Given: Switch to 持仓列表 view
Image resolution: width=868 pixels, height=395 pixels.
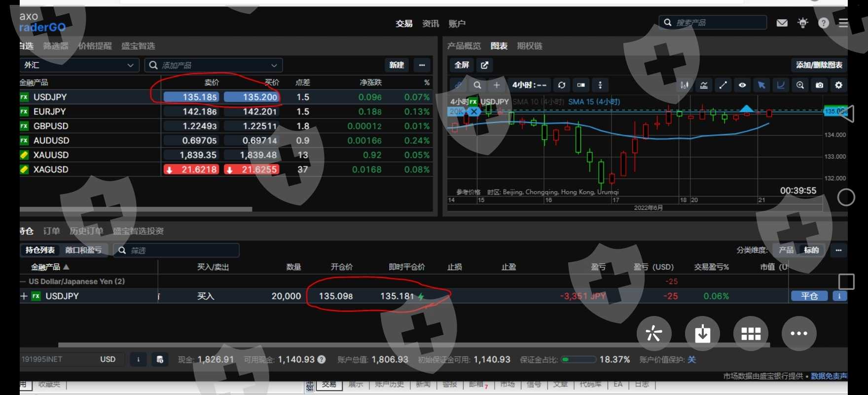Looking at the screenshot, I should (40, 250).
